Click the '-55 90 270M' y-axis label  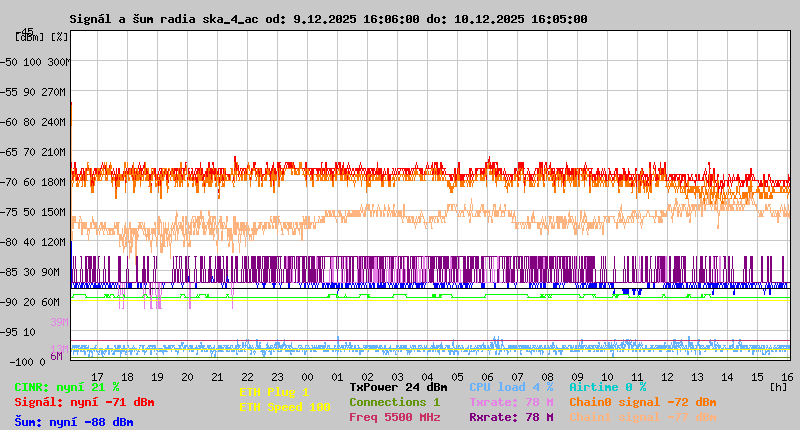point(33,92)
